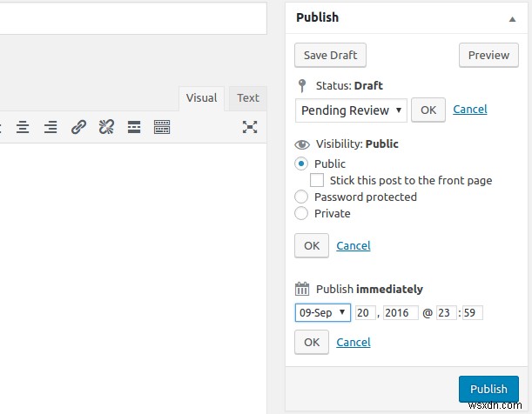Cancel the visibility change link

(x=354, y=245)
